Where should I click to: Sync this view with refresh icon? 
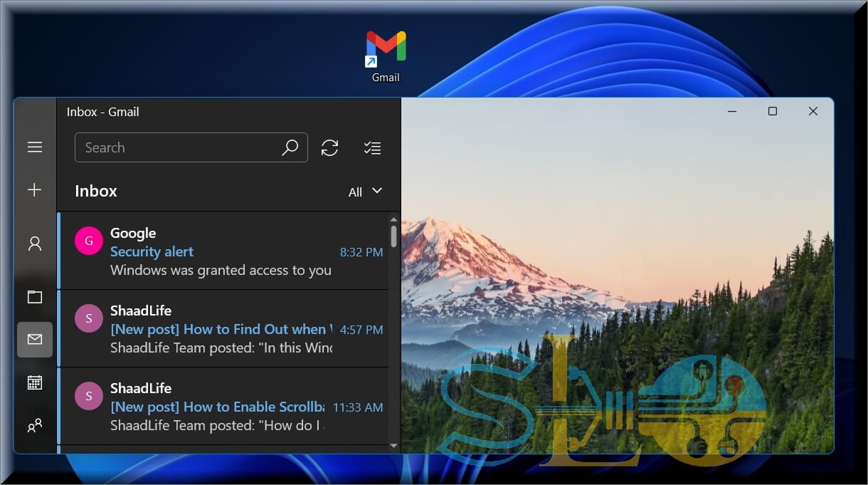tap(329, 147)
